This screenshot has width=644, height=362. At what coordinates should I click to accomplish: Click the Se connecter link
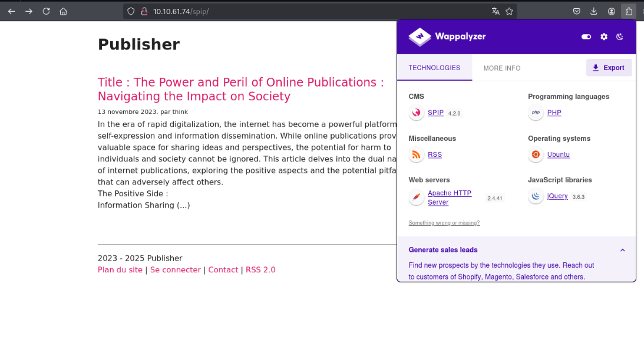[x=175, y=270]
